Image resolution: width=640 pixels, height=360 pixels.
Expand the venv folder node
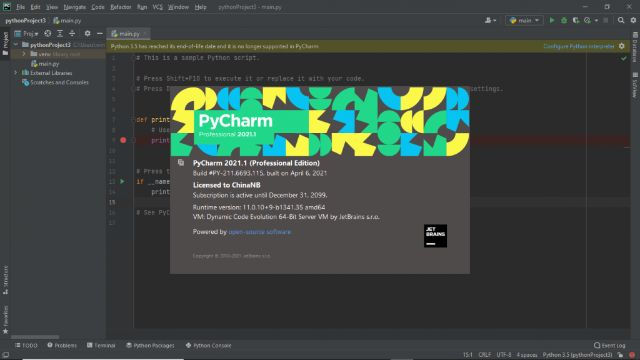pos(24,54)
